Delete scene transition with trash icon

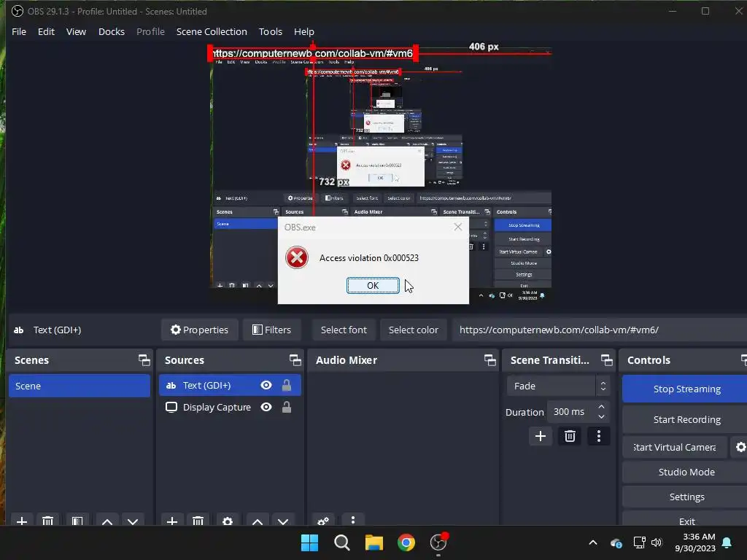(570, 436)
